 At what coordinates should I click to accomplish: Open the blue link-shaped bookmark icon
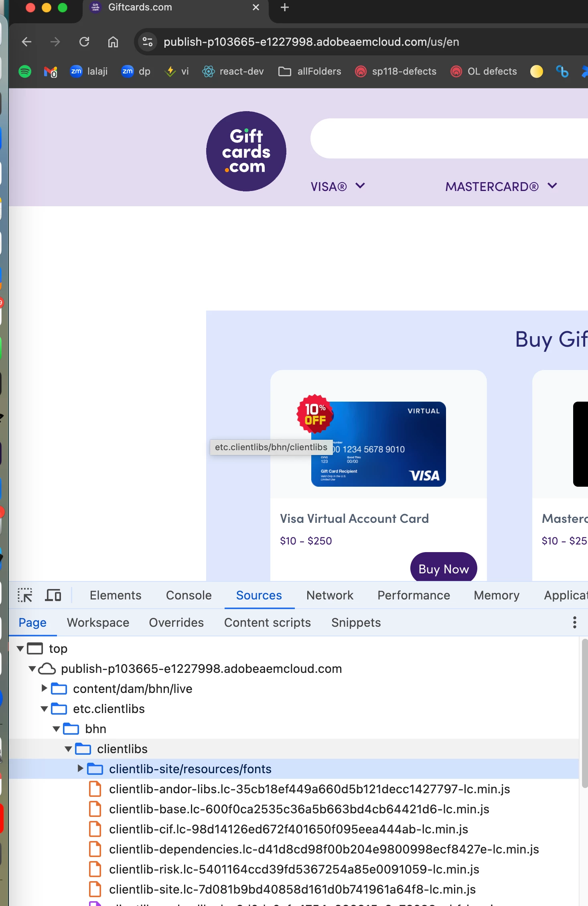[x=562, y=71]
